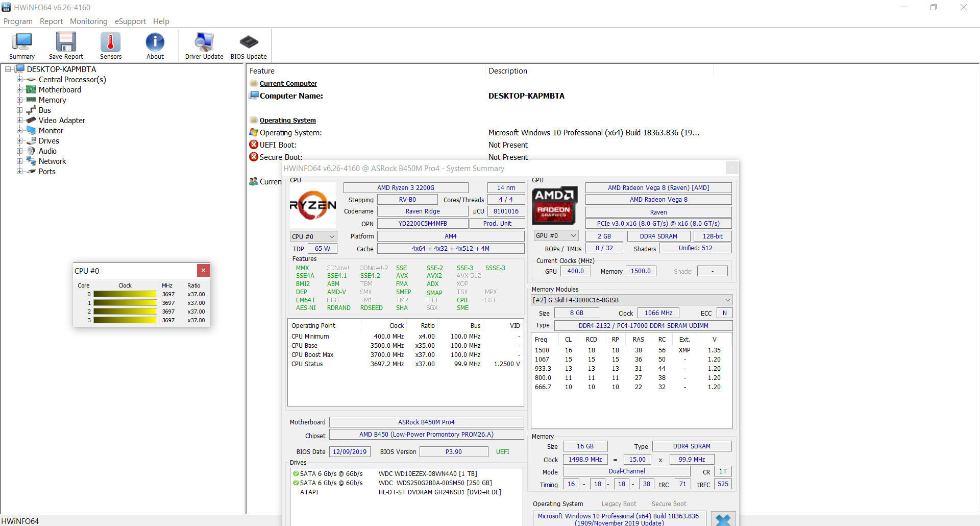
Task: Click the Network tree icon
Action: point(31,161)
